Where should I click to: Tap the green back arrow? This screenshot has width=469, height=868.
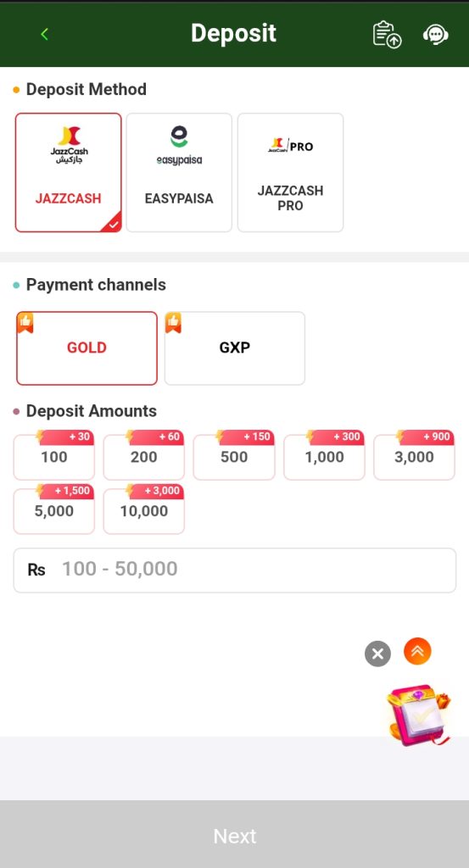pos(44,34)
